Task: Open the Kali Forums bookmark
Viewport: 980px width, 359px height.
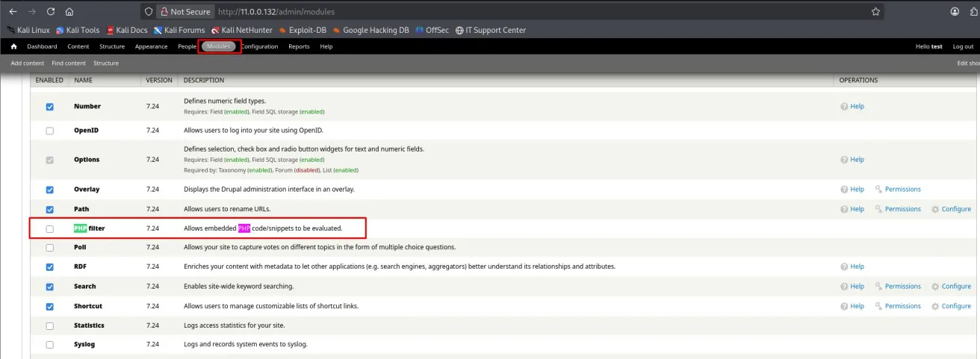Action: (179, 31)
